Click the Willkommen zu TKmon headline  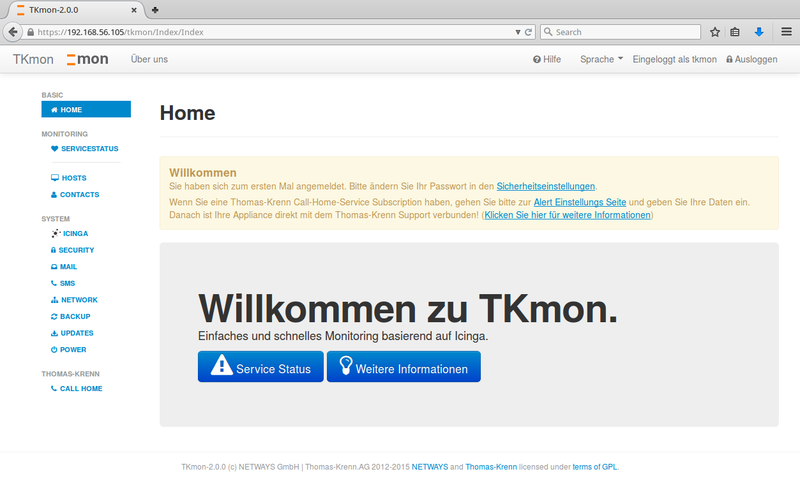pos(408,308)
